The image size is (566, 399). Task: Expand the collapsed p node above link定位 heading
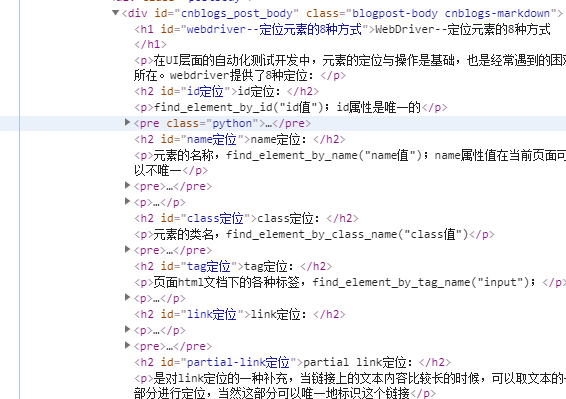(127, 297)
